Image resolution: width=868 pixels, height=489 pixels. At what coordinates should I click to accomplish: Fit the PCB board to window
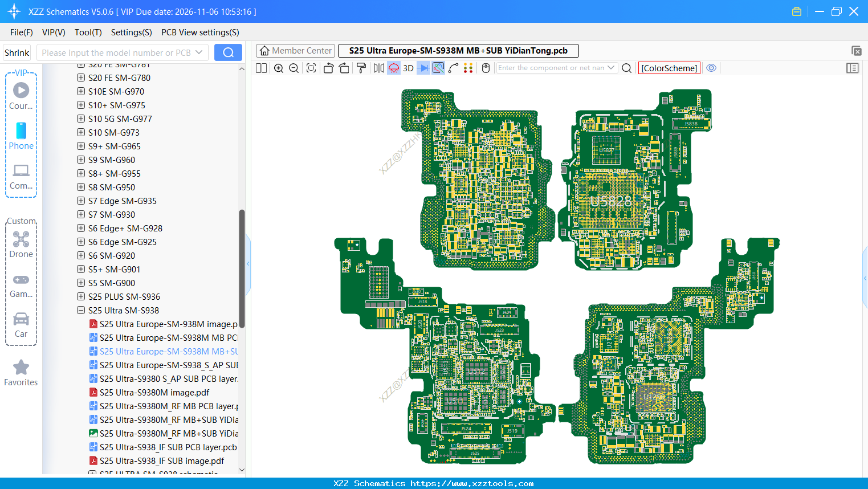(x=311, y=68)
